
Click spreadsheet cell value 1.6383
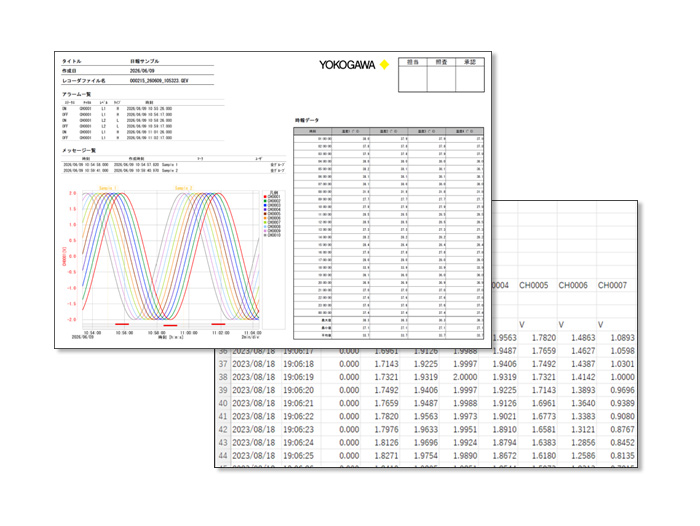click(x=544, y=443)
